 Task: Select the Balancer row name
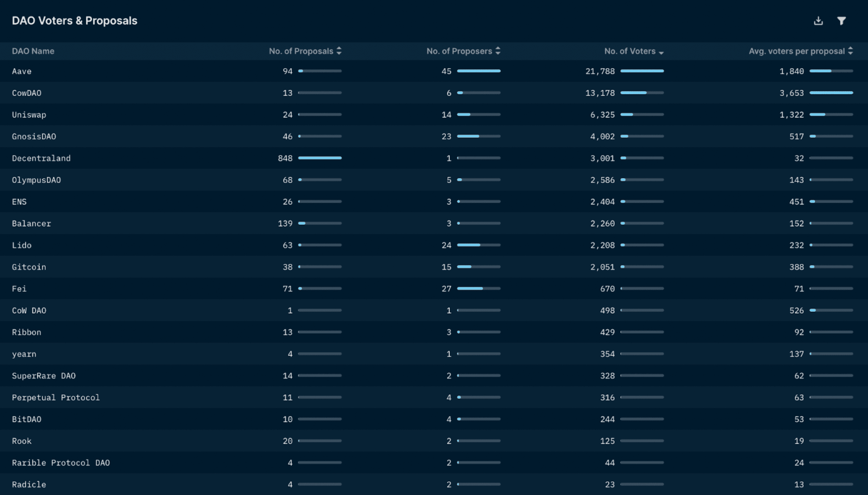coord(31,224)
